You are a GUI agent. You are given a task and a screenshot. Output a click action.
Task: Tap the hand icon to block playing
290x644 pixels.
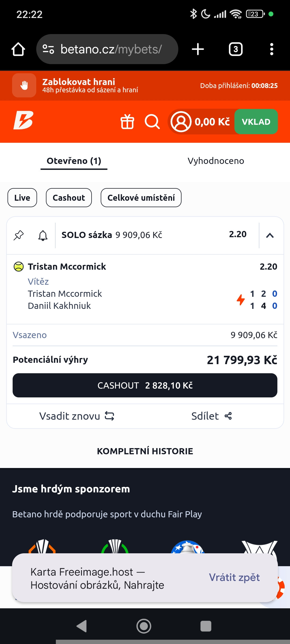coord(24,85)
